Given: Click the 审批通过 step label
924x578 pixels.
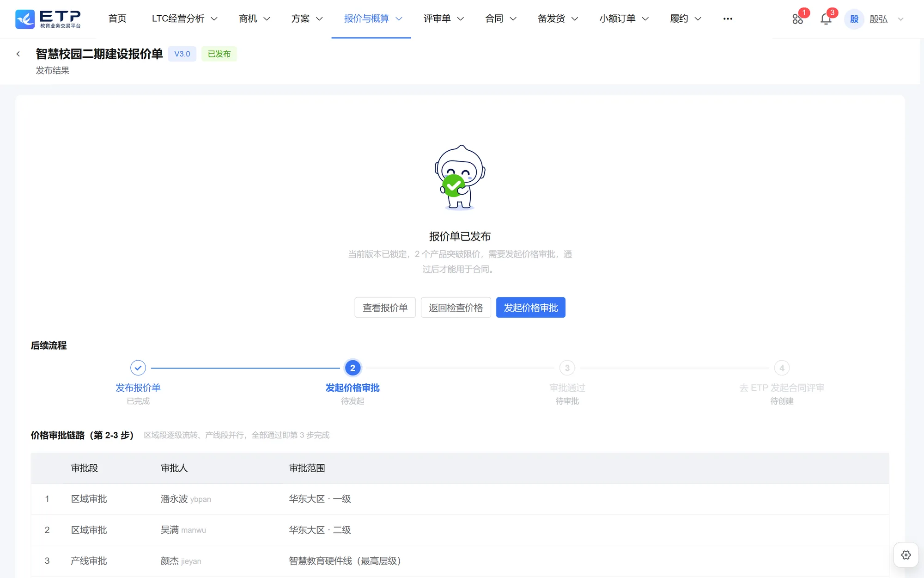Looking at the screenshot, I should click(x=567, y=387).
